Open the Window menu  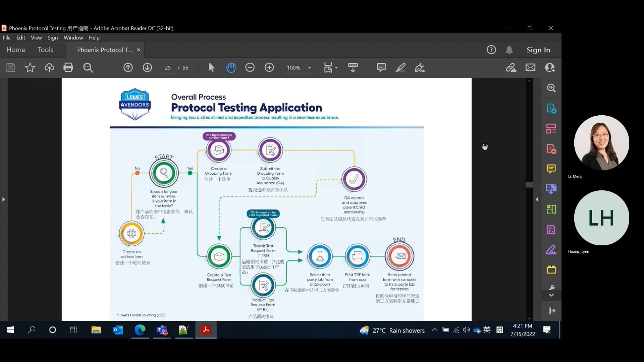(73, 38)
